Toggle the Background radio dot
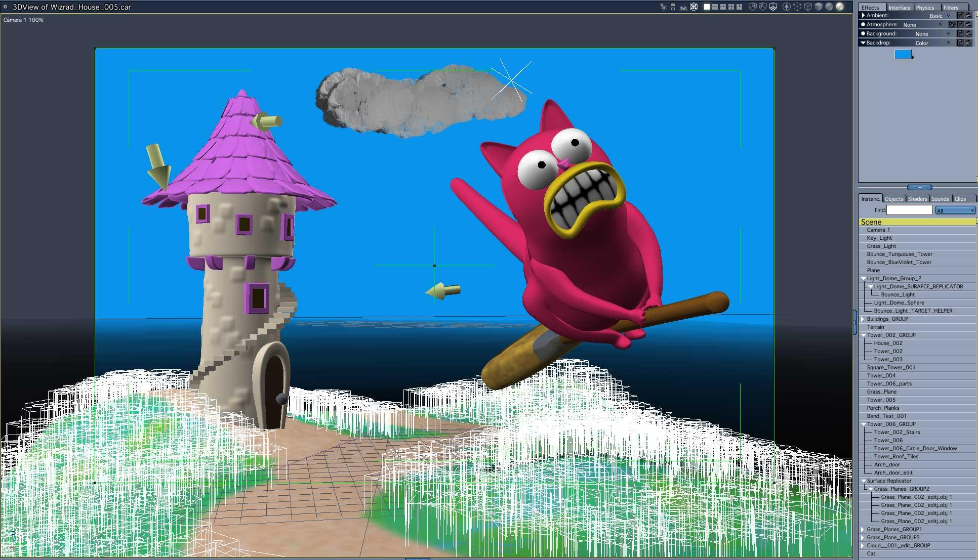Viewport: 978px width, 560px height. pos(863,33)
